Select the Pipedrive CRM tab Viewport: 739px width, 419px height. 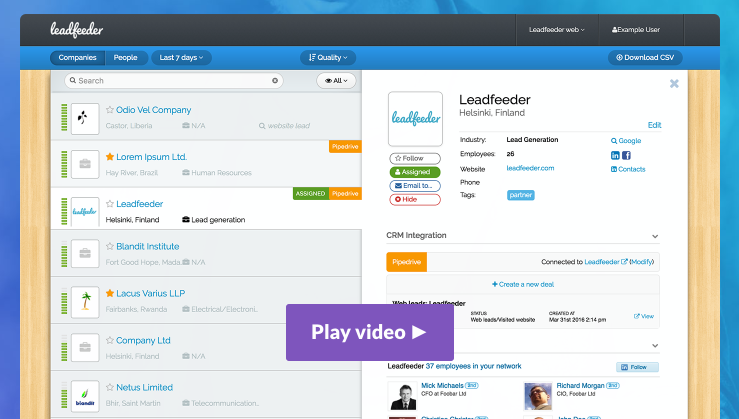[x=406, y=262]
